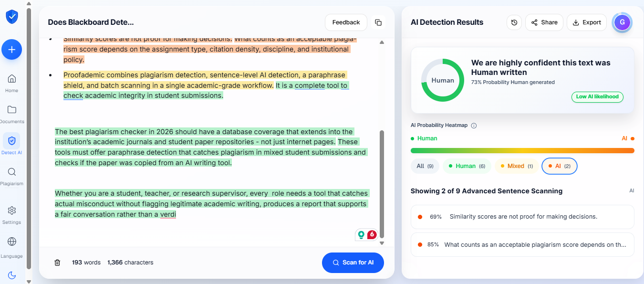Click the info icon beside AI Probability Heatmap
This screenshot has height=284, width=644.
pyautogui.click(x=474, y=126)
